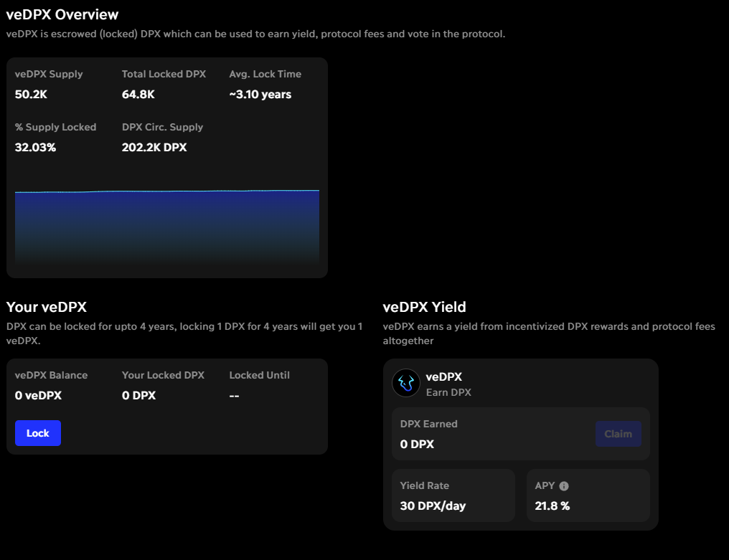Click the Locked Until value '--'
Screen dimensions: 729x560
click(x=235, y=396)
